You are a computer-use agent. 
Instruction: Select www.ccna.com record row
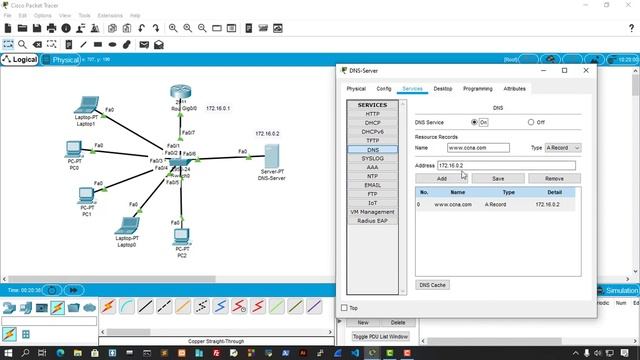click(496, 204)
